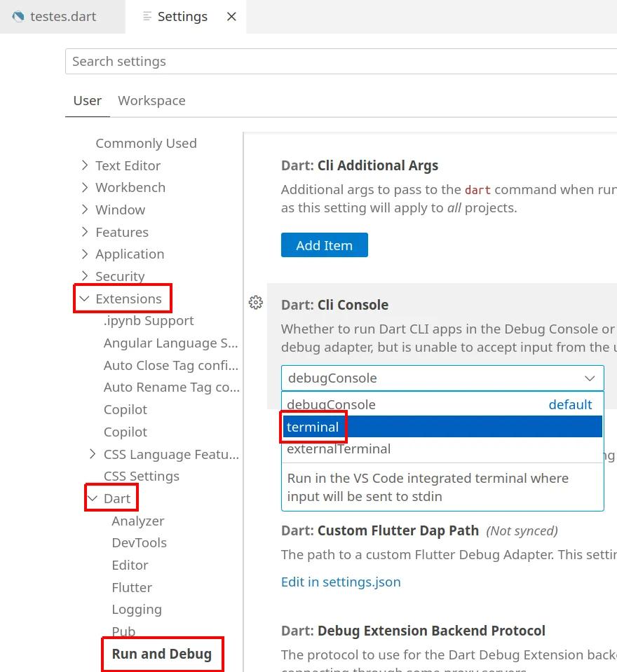The width and height of the screenshot is (617, 672).
Task: Expand the Features section
Action: tap(85, 232)
